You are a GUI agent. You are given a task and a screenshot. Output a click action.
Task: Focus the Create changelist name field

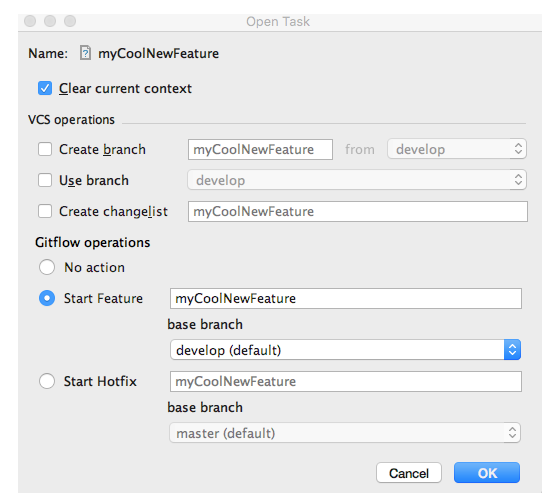358,211
